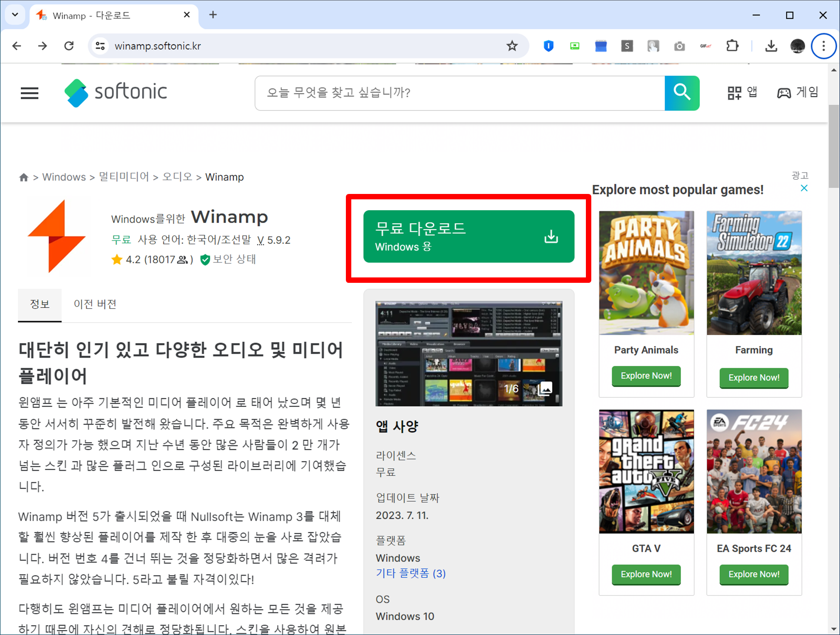Open the version 5.9.2 dropdown

point(274,240)
